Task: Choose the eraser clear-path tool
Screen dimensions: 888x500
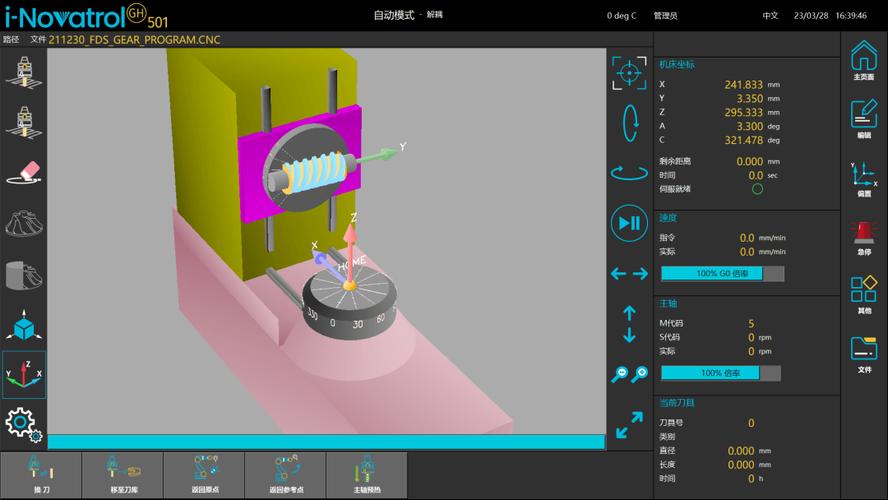Action: pos(23,173)
